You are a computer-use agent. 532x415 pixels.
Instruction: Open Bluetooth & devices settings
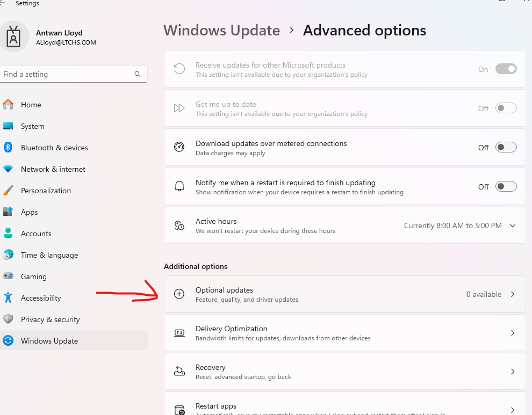coord(74,148)
